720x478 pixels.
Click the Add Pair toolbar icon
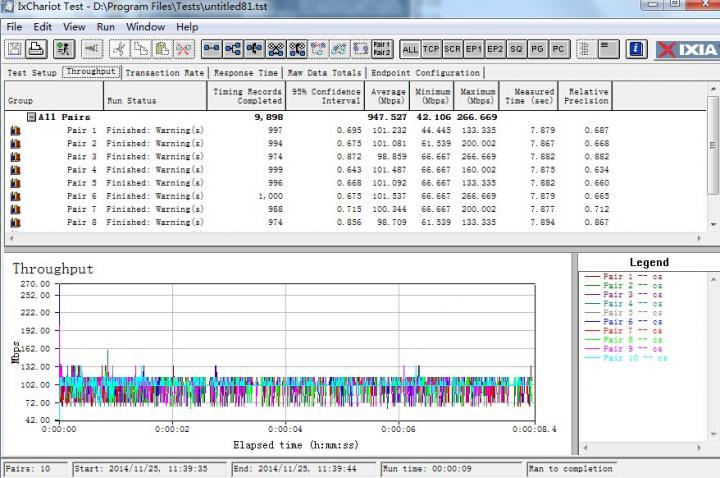coord(211,49)
